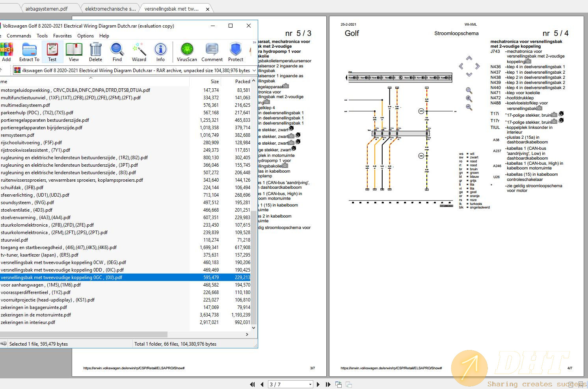The width and height of the screenshot is (588, 389).
Task: Select stuurwiel.pdf in the list
Action: coord(125,240)
